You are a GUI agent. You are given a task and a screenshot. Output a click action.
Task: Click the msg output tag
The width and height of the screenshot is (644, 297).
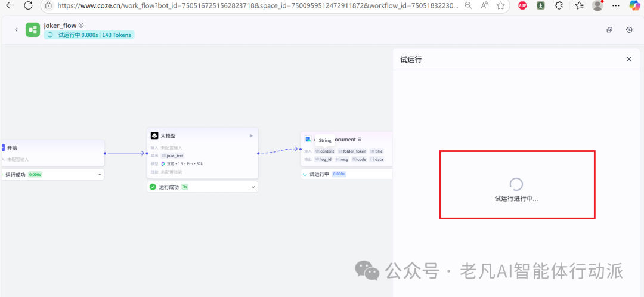point(342,159)
